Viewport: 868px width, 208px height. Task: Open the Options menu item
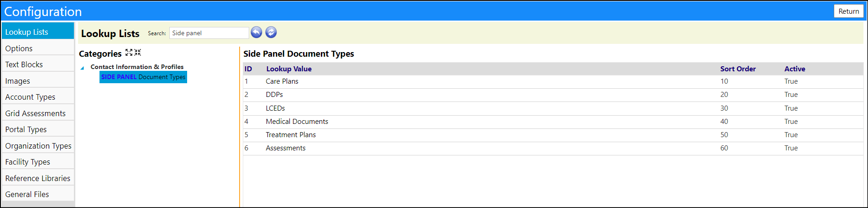pyautogui.click(x=38, y=48)
